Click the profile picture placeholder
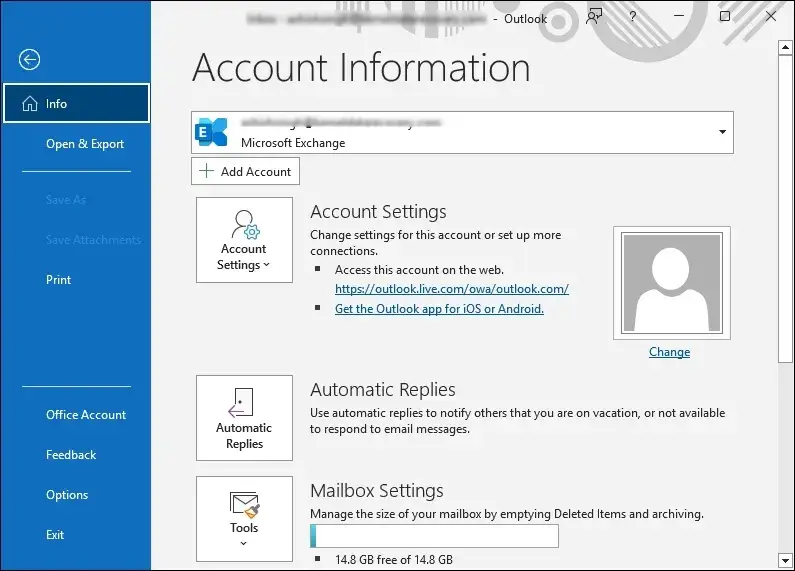The image size is (795, 571). [x=672, y=283]
